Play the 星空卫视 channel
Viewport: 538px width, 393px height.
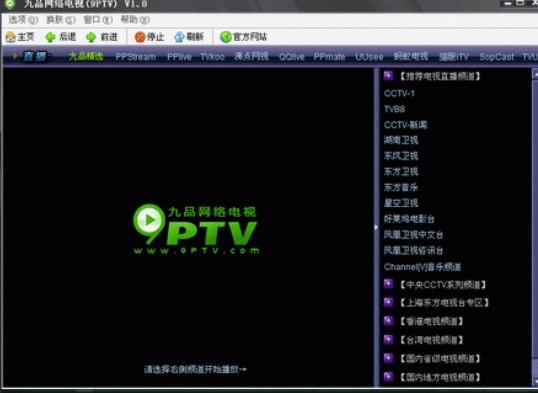[x=401, y=203]
